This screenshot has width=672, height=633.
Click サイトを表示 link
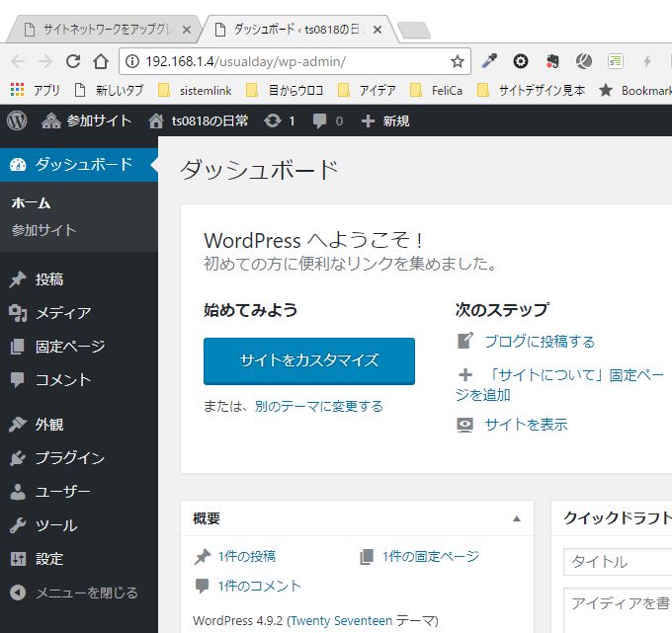pos(526,425)
